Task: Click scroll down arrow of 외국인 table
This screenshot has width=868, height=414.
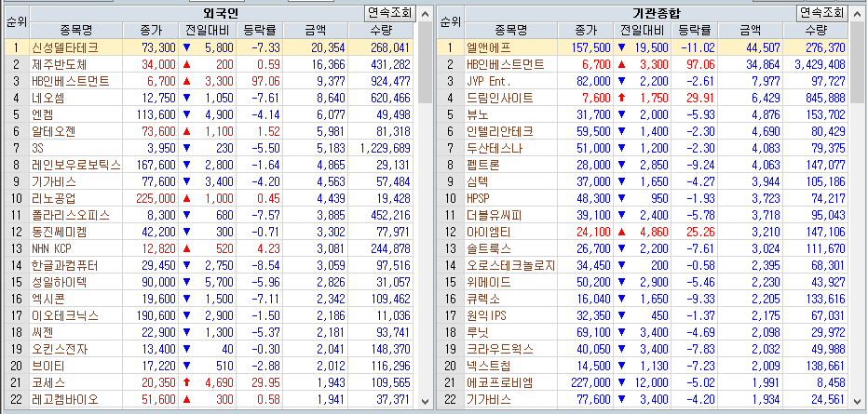Action: 425,401
